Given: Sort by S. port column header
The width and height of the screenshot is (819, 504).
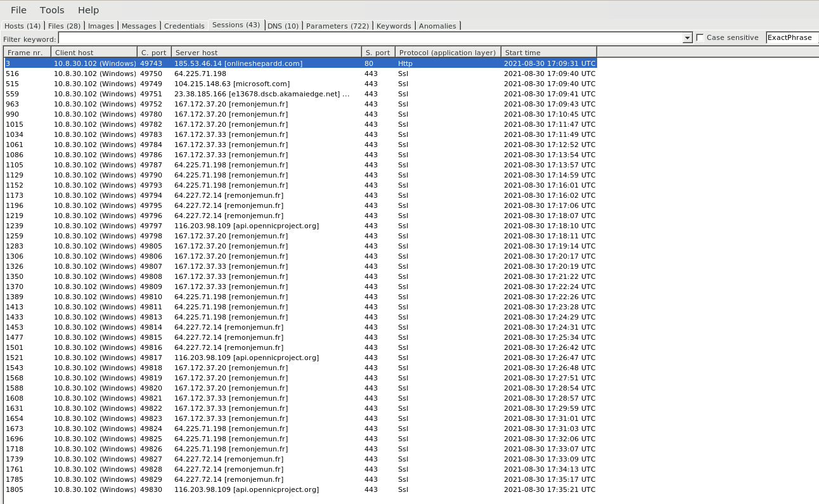Looking at the screenshot, I should tap(378, 52).
